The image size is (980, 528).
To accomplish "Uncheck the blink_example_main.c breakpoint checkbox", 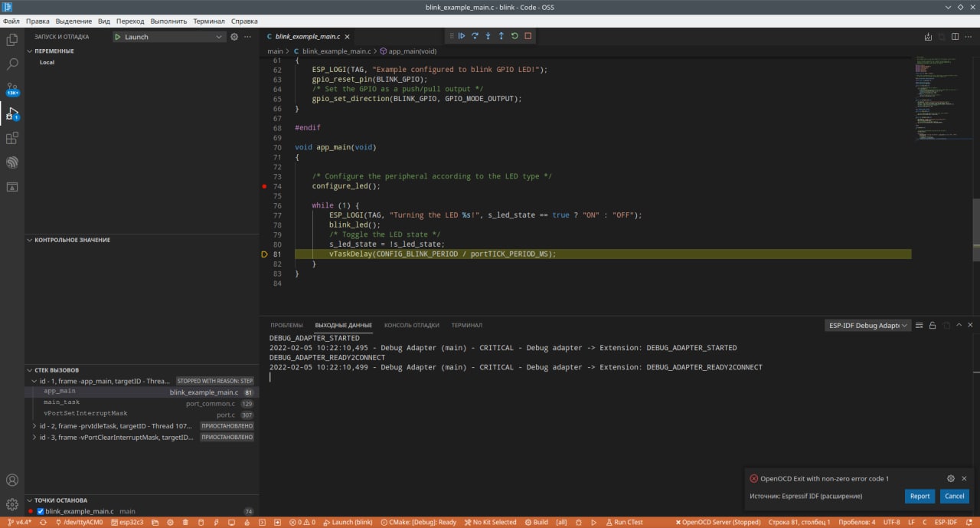I will (x=41, y=511).
